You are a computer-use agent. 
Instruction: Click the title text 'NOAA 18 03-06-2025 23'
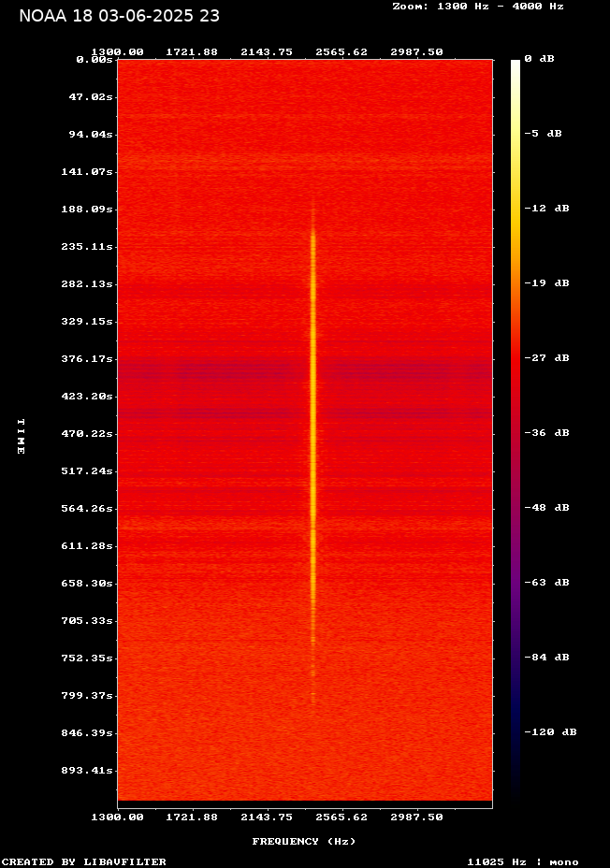[x=119, y=16]
